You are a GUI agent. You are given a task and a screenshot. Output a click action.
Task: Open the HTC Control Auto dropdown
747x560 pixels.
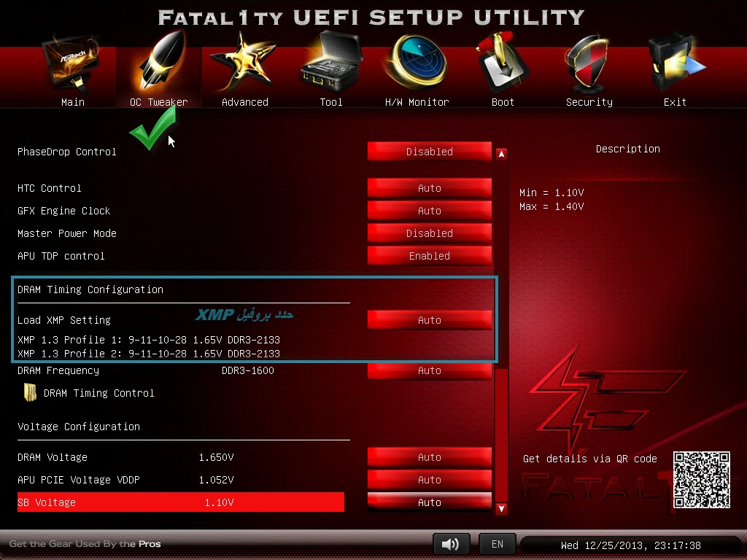tap(429, 188)
